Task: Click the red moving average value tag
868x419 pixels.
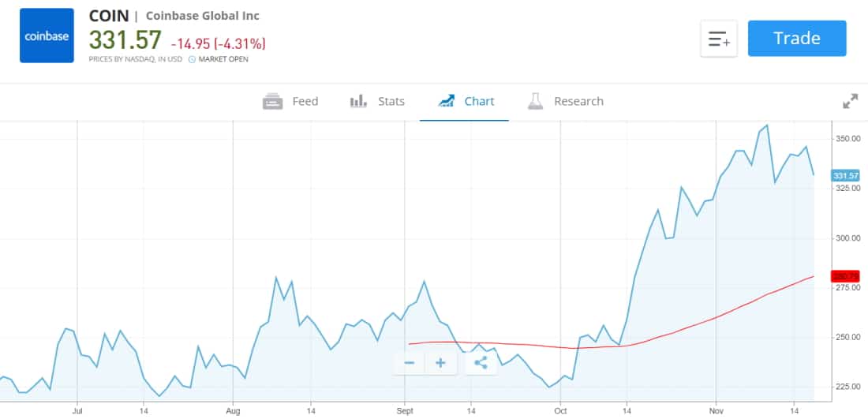Action: [845, 275]
